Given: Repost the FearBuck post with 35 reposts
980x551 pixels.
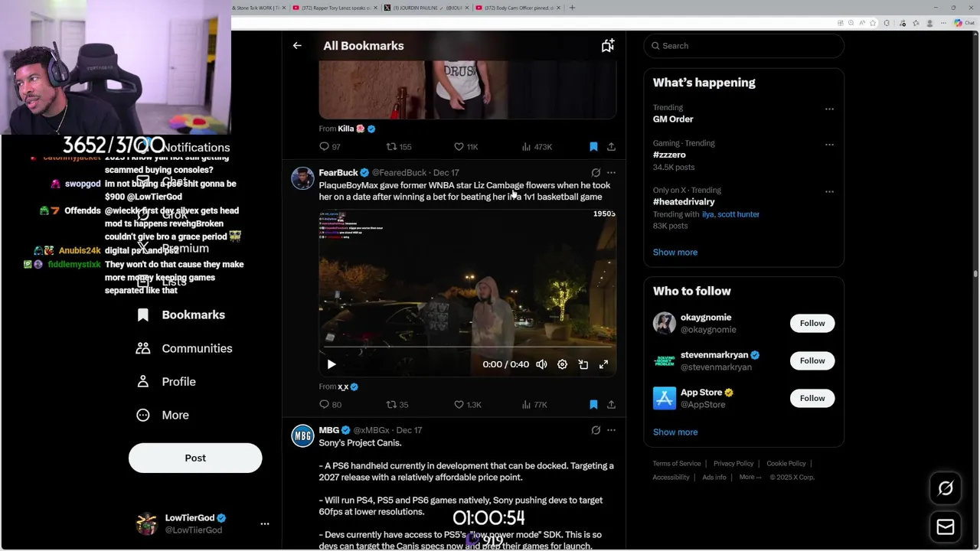Looking at the screenshot, I should tap(397, 404).
